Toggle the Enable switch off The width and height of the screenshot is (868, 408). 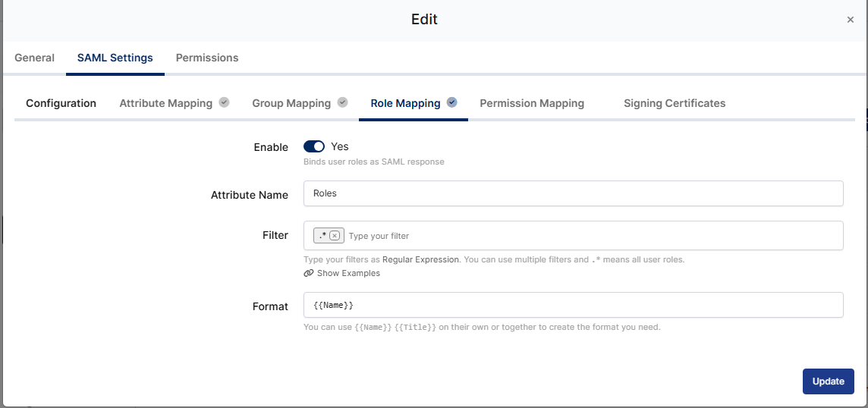pyautogui.click(x=314, y=146)
